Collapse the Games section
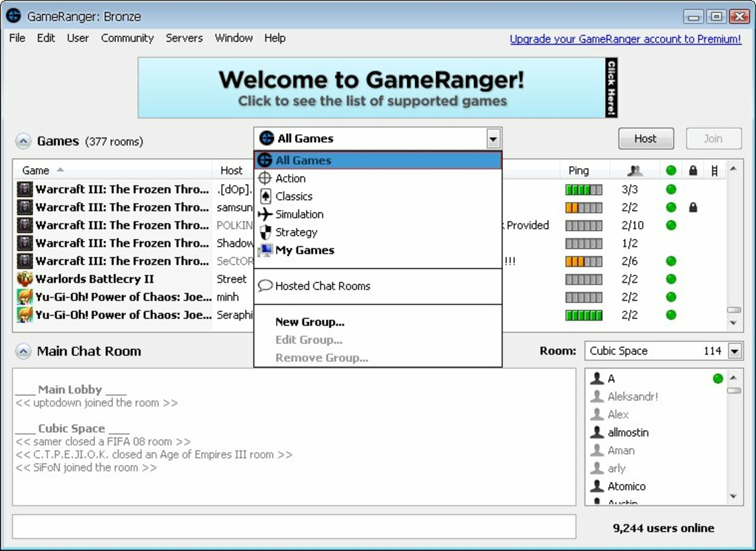 point(23,141)
